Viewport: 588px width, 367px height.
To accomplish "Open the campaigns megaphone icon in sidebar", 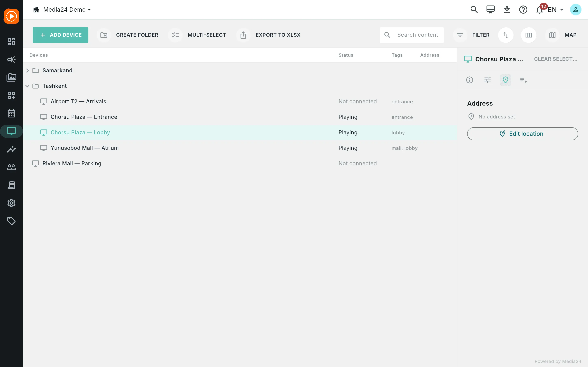I will [11, 60].
